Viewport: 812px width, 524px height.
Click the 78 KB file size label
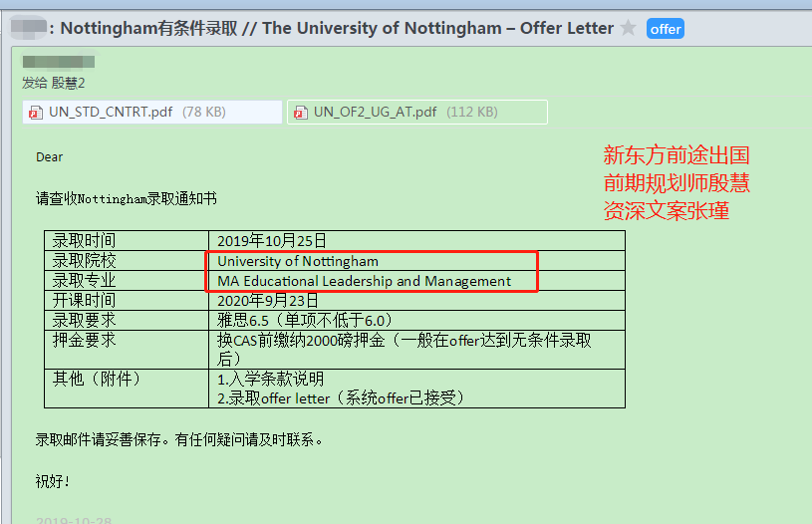click(204, 113)
